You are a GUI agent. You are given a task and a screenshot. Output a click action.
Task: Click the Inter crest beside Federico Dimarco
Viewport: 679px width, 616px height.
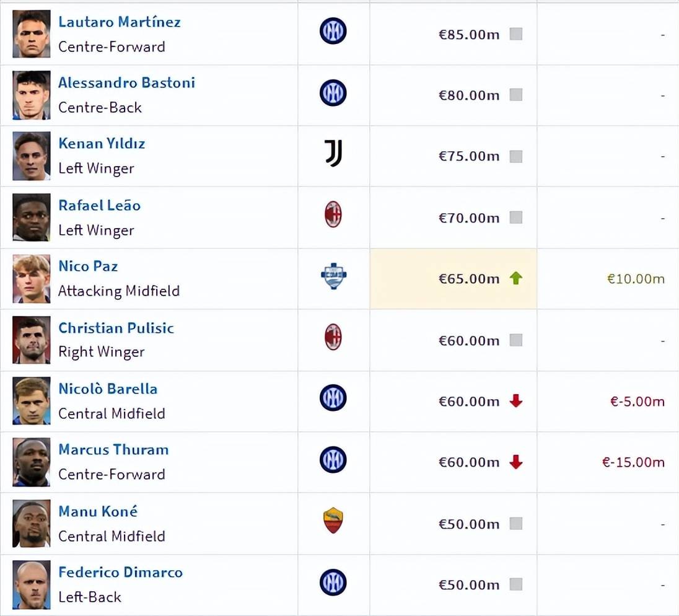[333, 583]
